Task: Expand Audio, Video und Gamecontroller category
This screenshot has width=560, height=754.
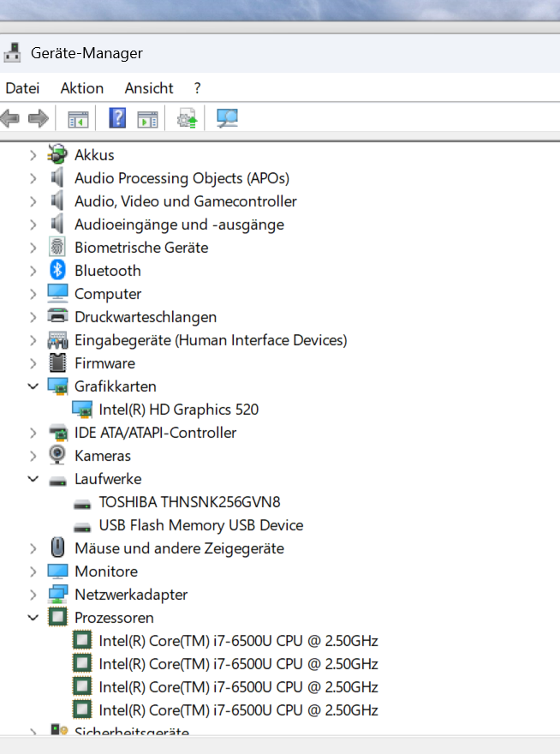Action: [x=33, y=201]
